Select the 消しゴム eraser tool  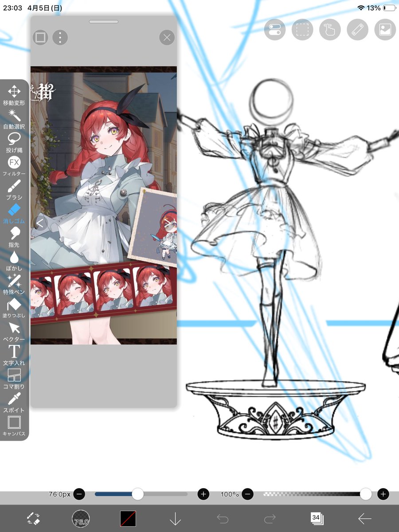pos(14,213)
